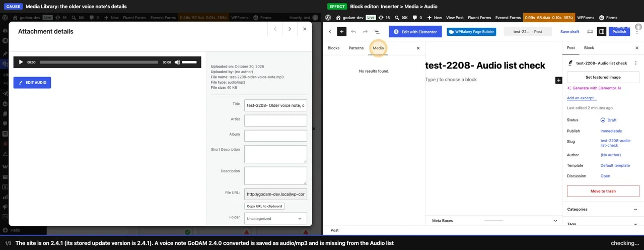Screen dimensions: 644x250
Task: Open post actions menu beside Audio list check
Action: point(635,64)
